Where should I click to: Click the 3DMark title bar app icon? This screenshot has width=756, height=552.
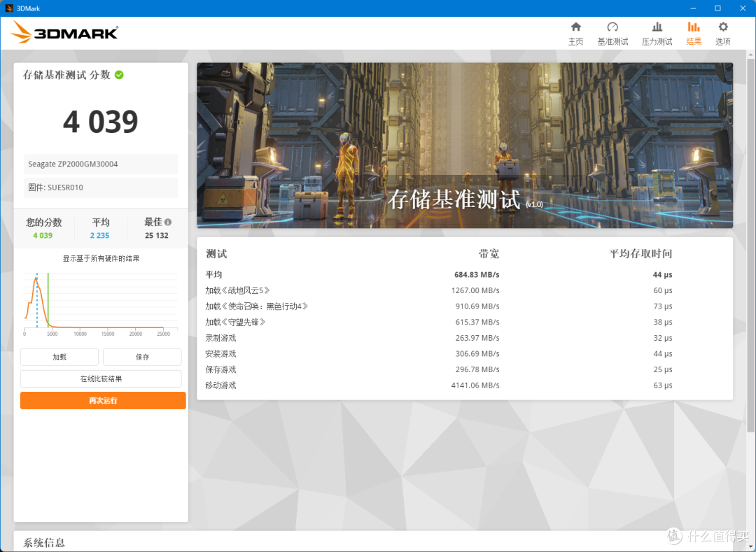[x=8, y=8]
